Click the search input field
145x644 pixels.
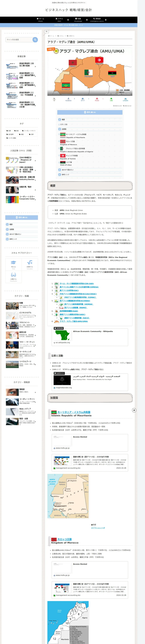19,39
